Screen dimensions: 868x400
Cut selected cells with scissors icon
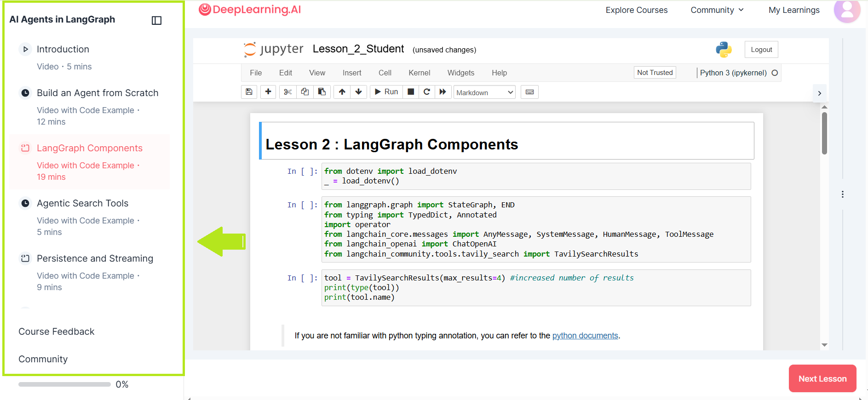[288, 92]
